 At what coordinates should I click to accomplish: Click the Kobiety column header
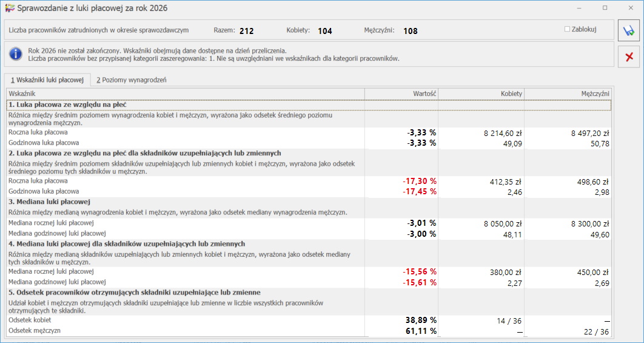pyautogui.click(x=481, y=93)
